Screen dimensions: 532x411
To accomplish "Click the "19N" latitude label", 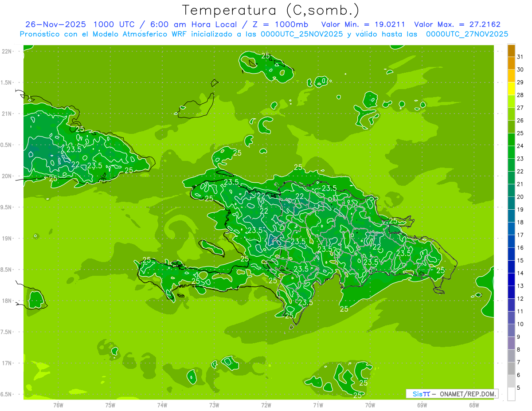I will point(6,238).
